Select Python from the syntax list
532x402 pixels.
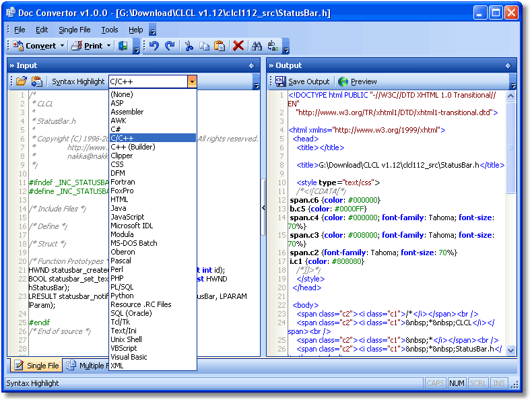122,296
